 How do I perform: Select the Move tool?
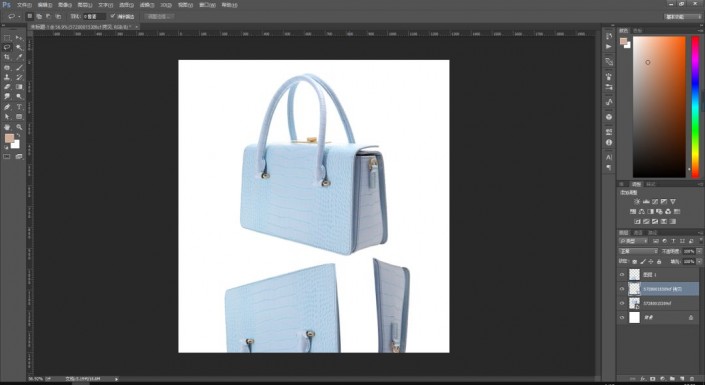point(19,38)
